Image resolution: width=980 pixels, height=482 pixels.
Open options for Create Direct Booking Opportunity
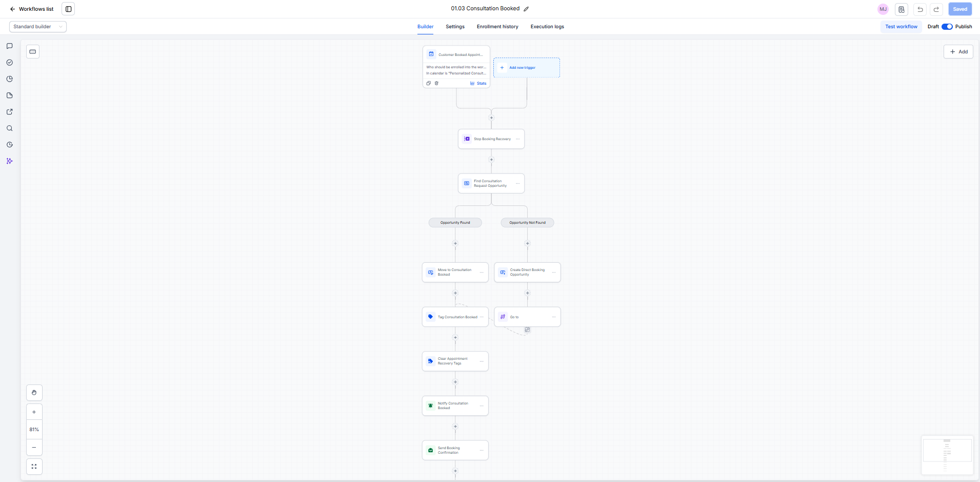click(554, 273)
